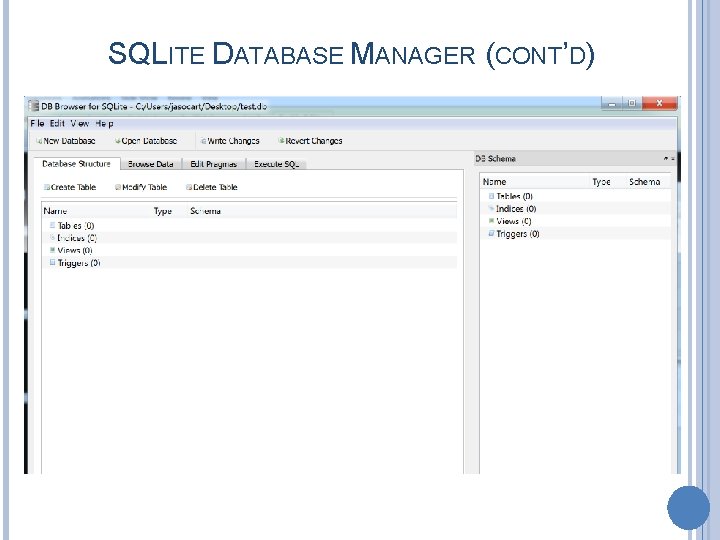Viewport: 720px width, 540px height.
Task: Click the Create Table icon
Action: [46, 187]
